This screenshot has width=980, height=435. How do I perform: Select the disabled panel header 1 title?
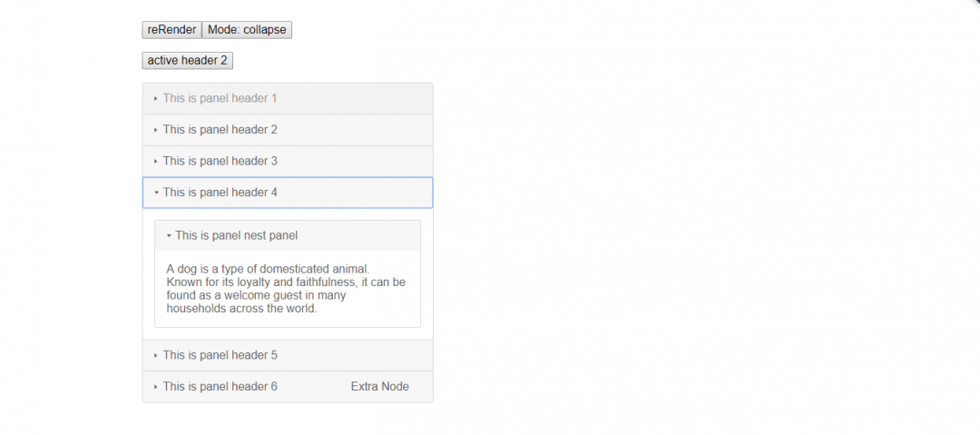(220, 98)
